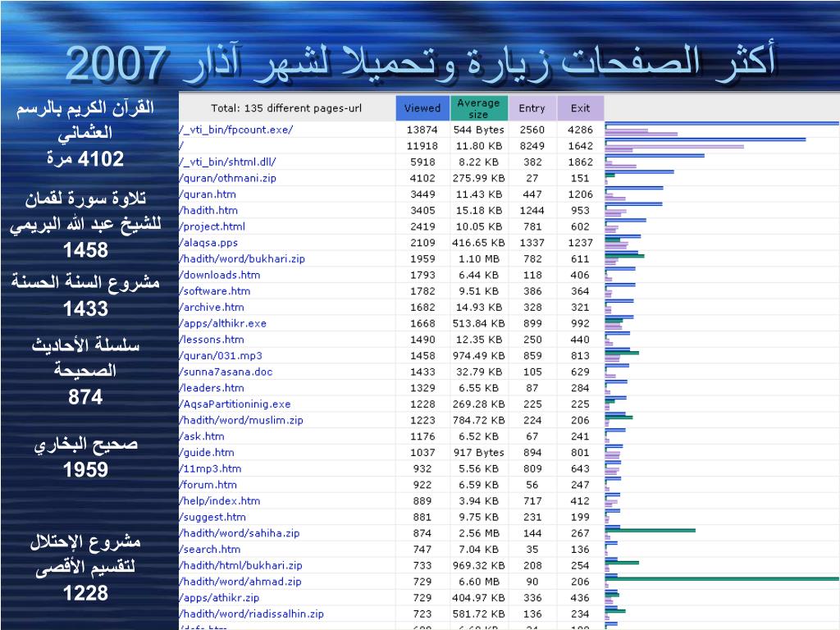Click the bar graph for fpcount.exe row
840x630 pixels.
point(722,129)
